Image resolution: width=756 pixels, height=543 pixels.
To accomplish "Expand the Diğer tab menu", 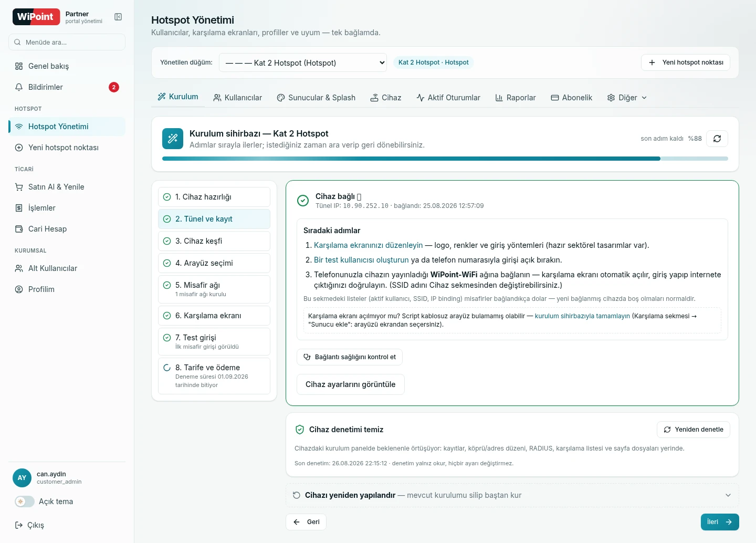I will point(627,98).
